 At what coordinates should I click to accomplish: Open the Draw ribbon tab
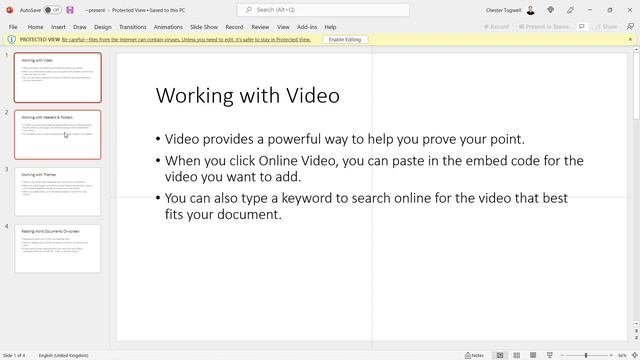tap(80, 27)
